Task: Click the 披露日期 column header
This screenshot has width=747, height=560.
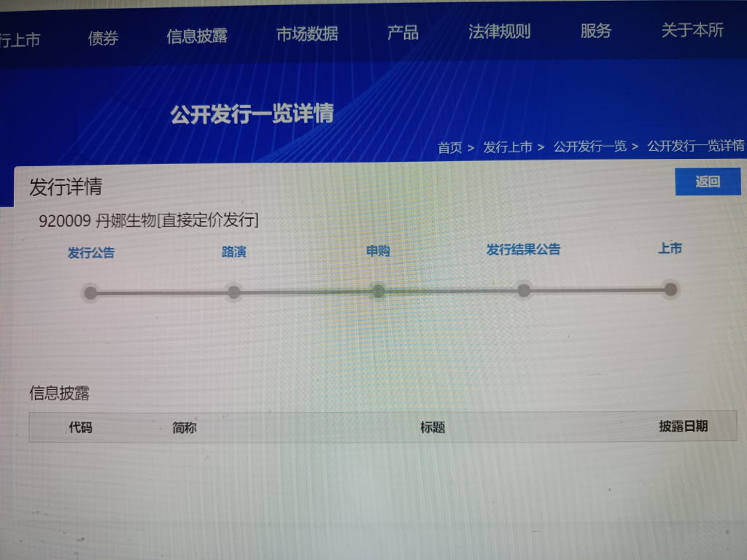Action: pos(683,427)
